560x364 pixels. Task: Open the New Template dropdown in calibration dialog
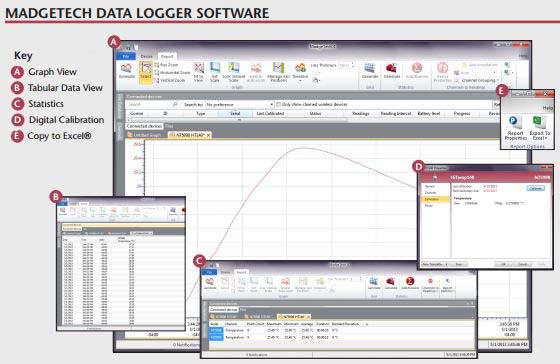pos(435,264)
